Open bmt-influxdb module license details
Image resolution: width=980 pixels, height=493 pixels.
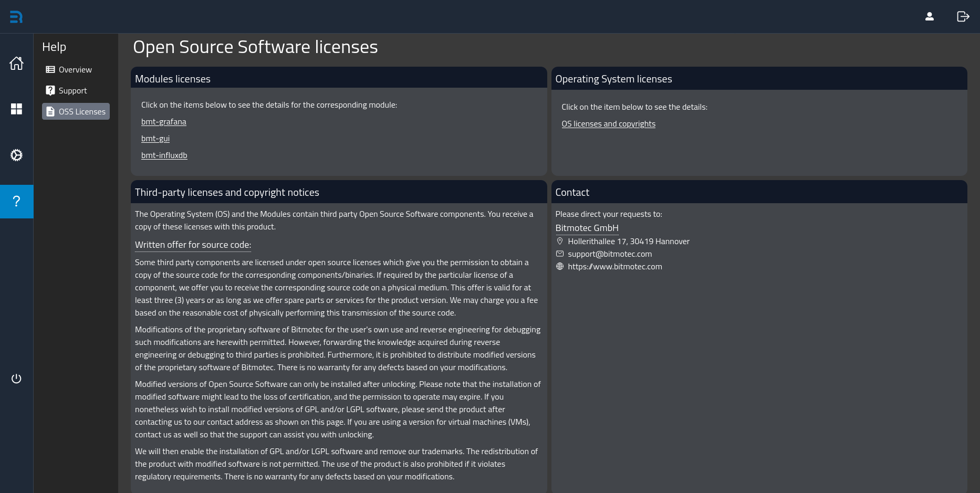click(164, 155)
